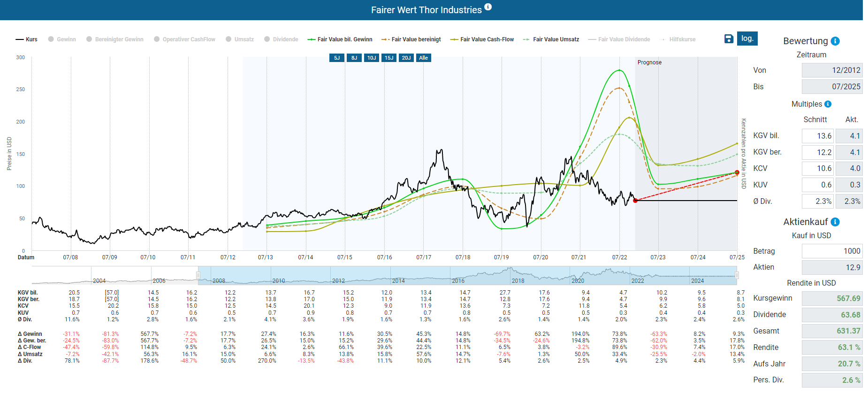Show the Operativer CashFlow series
This screenshot has width=868, height=396.
(184, 39)
